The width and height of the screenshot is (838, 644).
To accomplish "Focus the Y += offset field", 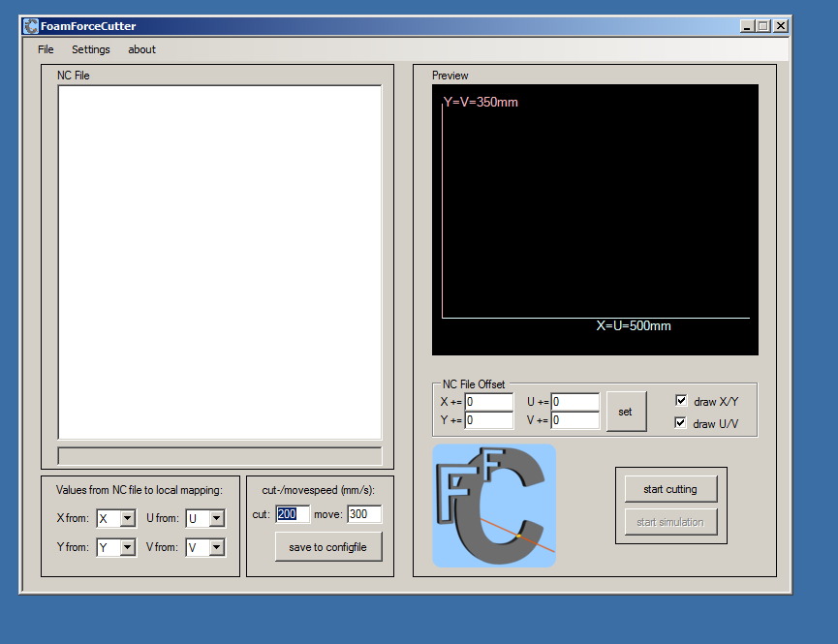I will [489, 420].
